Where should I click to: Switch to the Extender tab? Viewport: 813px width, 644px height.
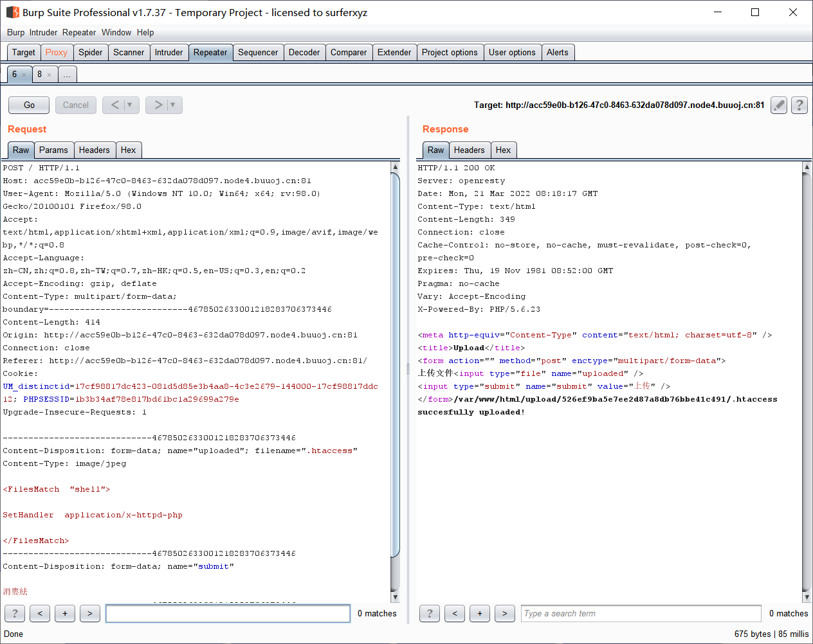pos(394,53)
